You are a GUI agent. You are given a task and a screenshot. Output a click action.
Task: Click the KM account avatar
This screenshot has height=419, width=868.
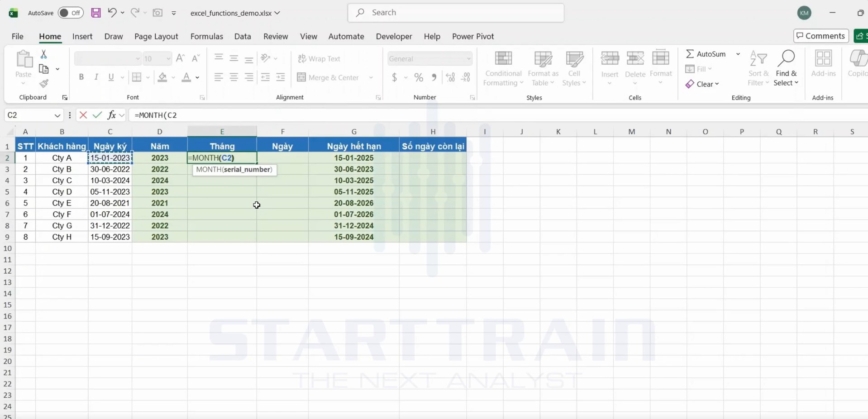pyautogui.click(x=804, y=13)
